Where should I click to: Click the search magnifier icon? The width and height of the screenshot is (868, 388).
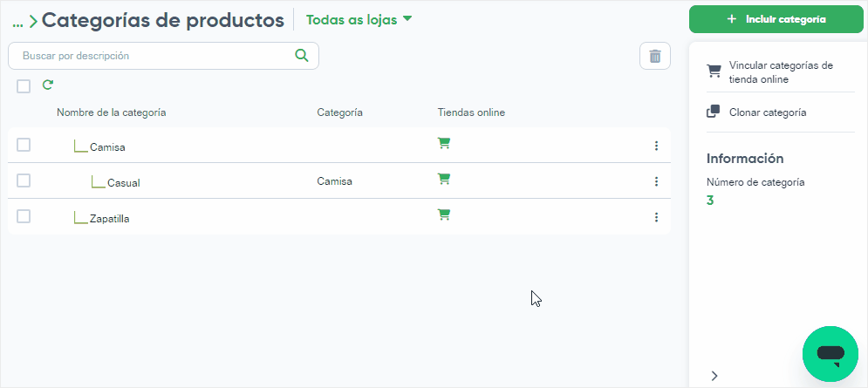[302, 55]
